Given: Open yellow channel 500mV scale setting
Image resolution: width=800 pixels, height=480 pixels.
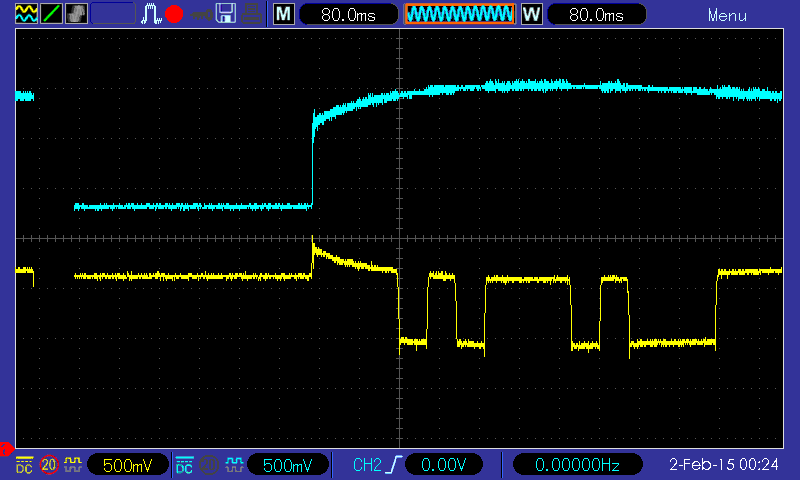Looking at the screenshot, I should pyautogui.click(x=127, y=465).
